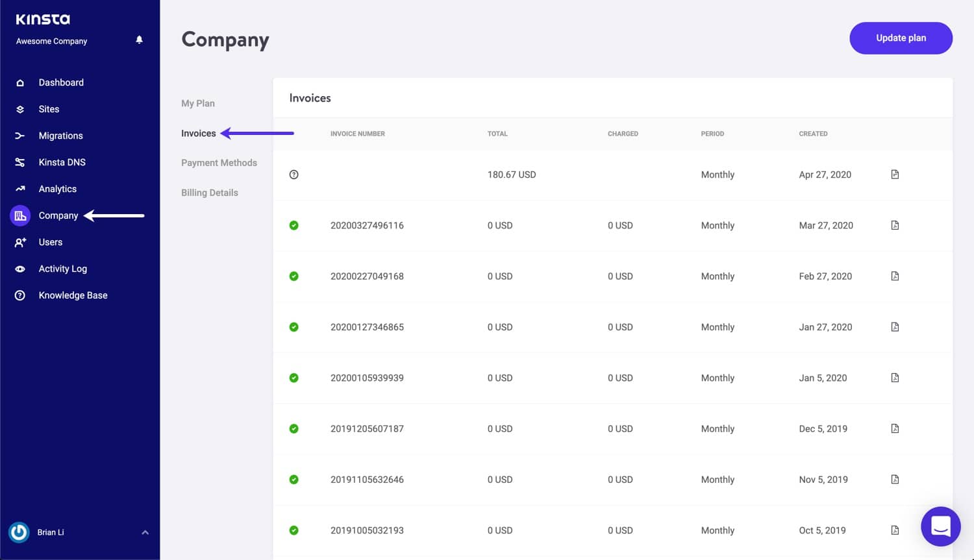The height and width of the screenshot is (560, 974).
Task: Open the Billing Details tab
Action: coord(209,193)
